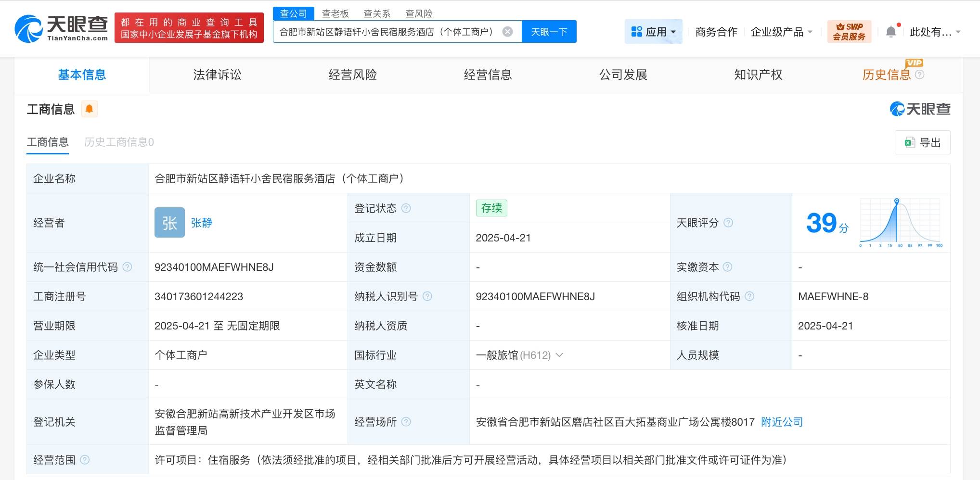Open the 应用 dropdown

(654, 31)
